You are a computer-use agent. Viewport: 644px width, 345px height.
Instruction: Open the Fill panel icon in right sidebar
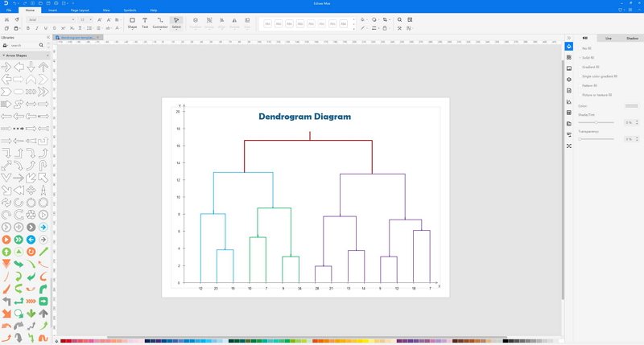click(x=569, y=47)
